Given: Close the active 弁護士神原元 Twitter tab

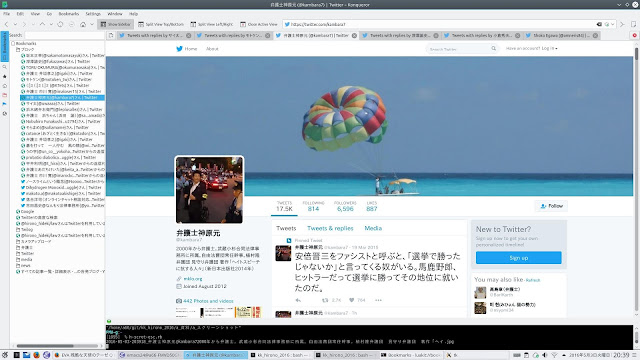Looking at the screenshot, I should click(354, 36).
